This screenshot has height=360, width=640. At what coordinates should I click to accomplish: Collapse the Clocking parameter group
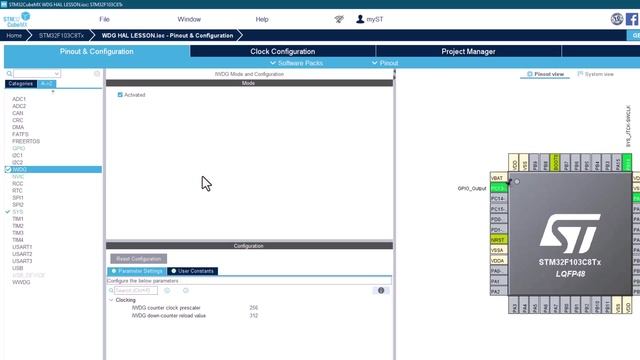111,300
